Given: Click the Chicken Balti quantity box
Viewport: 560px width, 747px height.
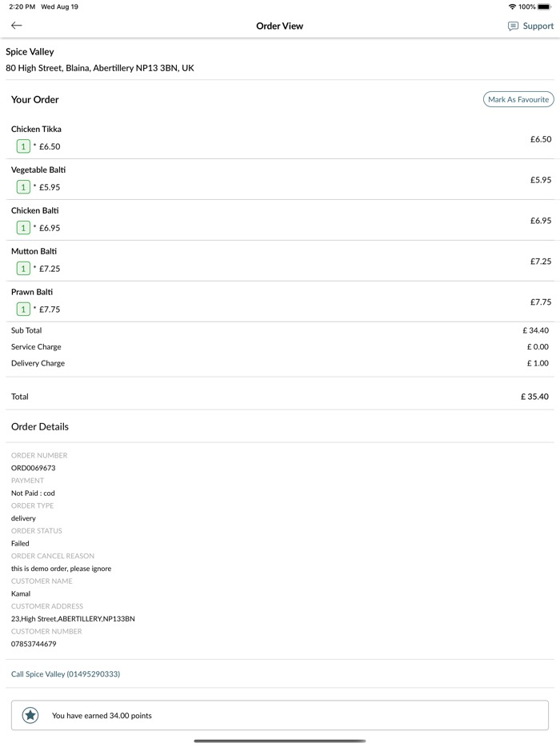Looking at the screenshot, I should pos(23,228).
